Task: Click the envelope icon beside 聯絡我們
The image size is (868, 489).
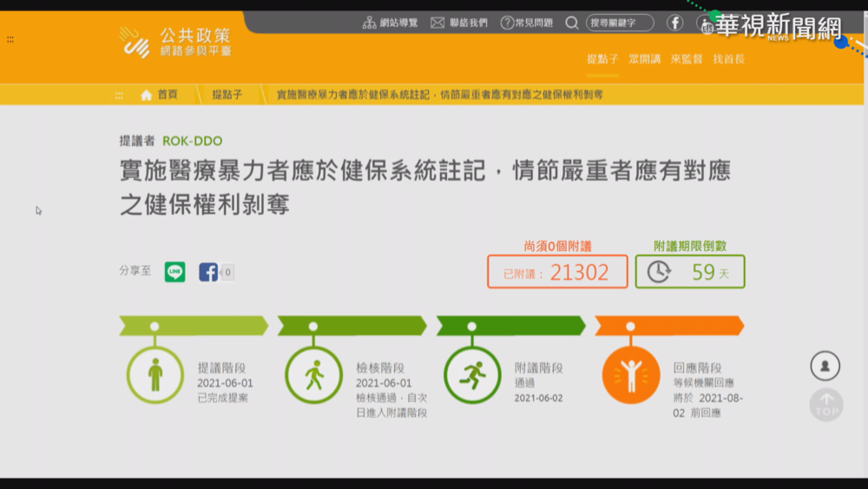Action: click(437, 23)
